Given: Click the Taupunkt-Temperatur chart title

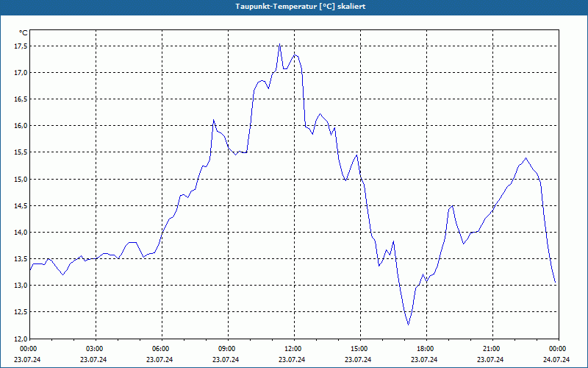Looking at the screenshot, I should 301,7.
